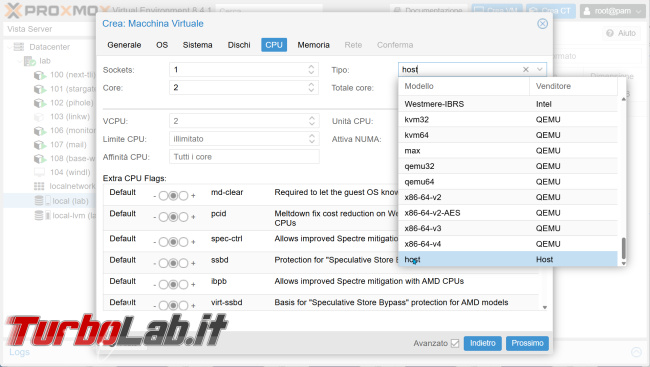Image resolution: width=650 pixels, height=367 pixels.
Task: Click the lab node icon
Action: click(x=29, y=61)
